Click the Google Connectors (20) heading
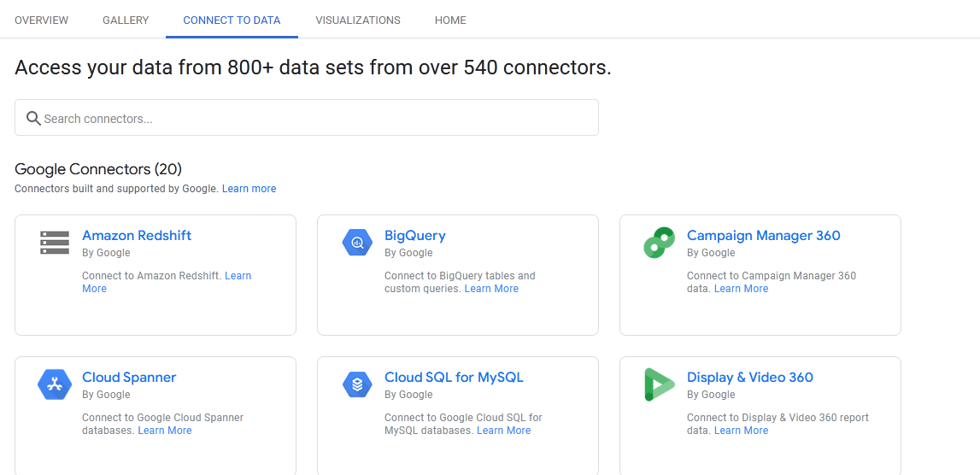The width and height of the screenshot is (980, 475). point(98,169)
